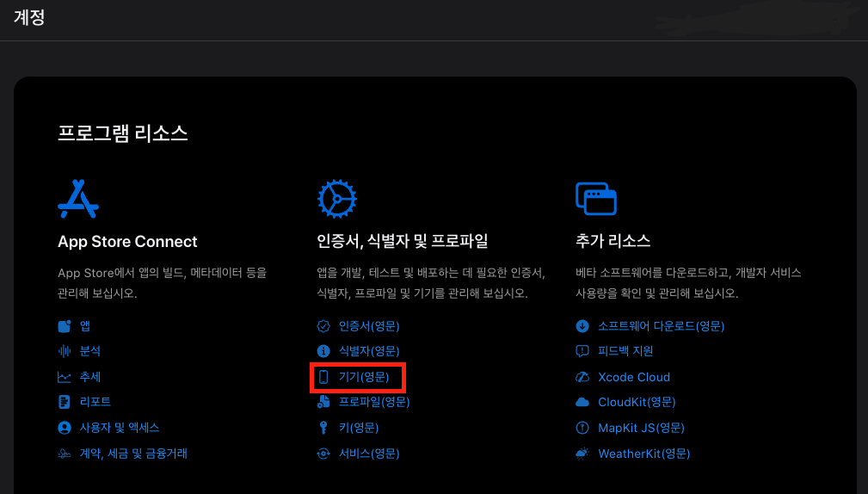Image resolution: width=868 pixels, height=494 pixels.
Task: Open the 계약, 세금 및 금융거래 link
Action: click(133, 454)
